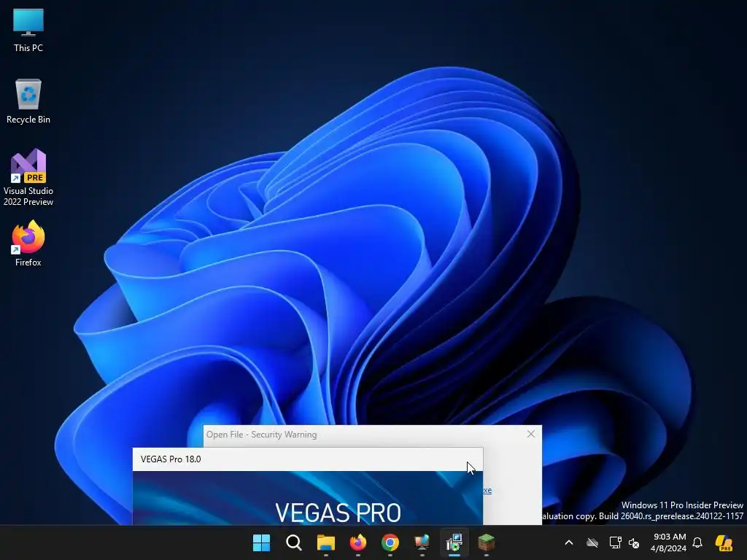Open Copilot Preview from the taskbar
Viewport: 747px width, 560px height.
coord(724,542)
